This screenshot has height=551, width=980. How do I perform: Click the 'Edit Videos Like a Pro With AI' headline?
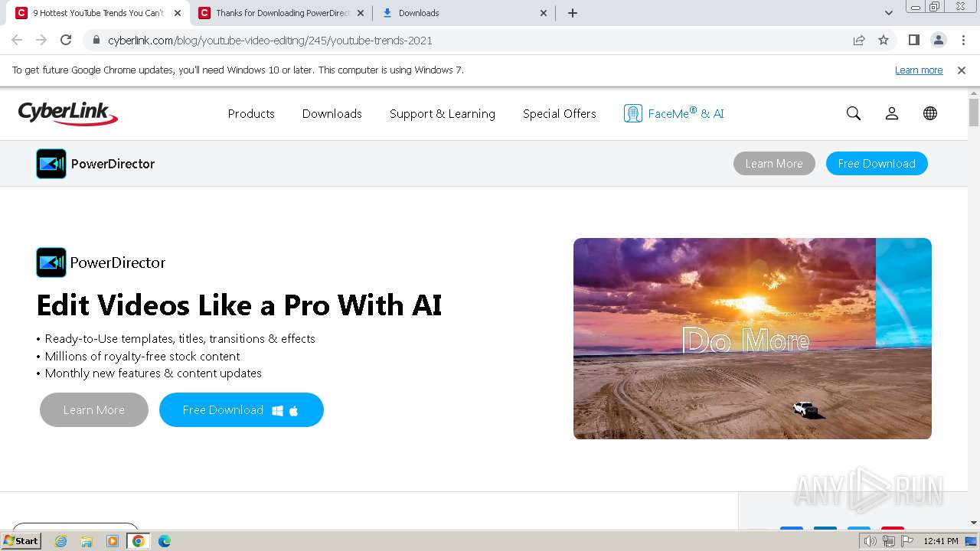[239, 305]
